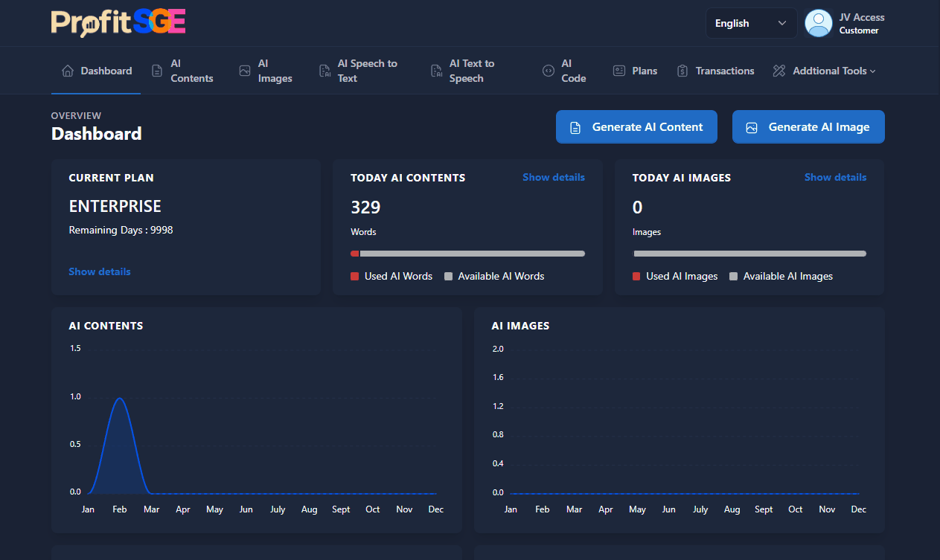This screenshot has width=940, height=560.
Task: Open the AI Contents menu item
Action: [x=183, y=71]
